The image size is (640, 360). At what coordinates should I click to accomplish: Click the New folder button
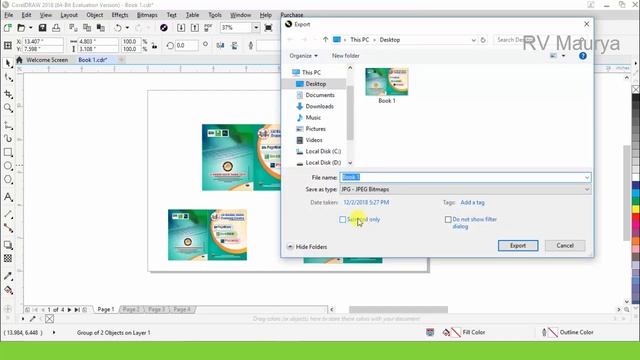point(345,56)
